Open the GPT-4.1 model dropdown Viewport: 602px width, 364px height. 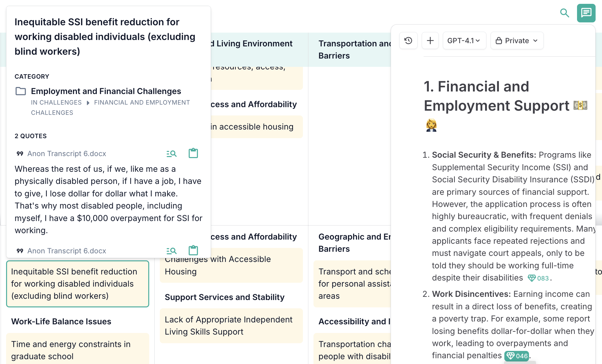click(x=464, y=41)
